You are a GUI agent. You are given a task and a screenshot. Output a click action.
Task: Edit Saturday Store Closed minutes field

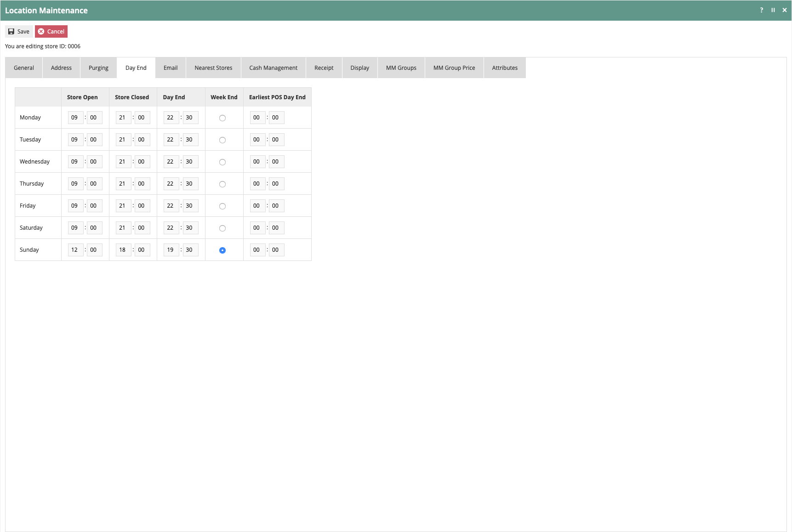tap(142, 228)
